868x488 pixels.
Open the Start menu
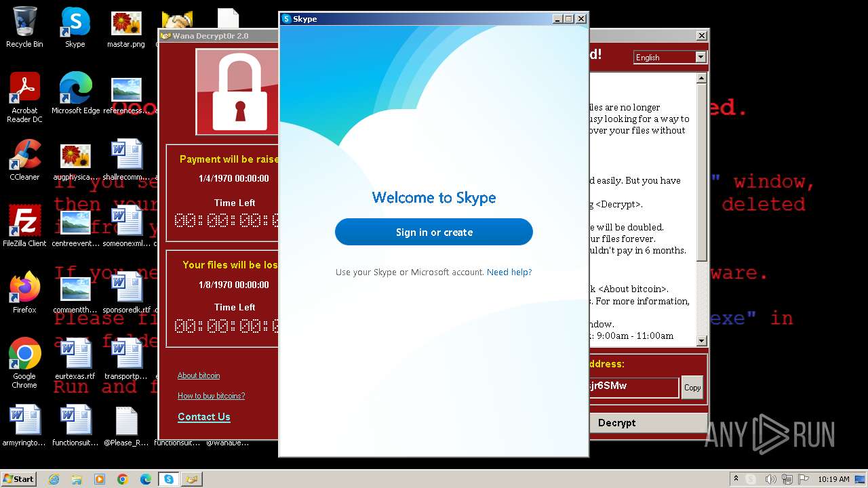click(19, 479)
